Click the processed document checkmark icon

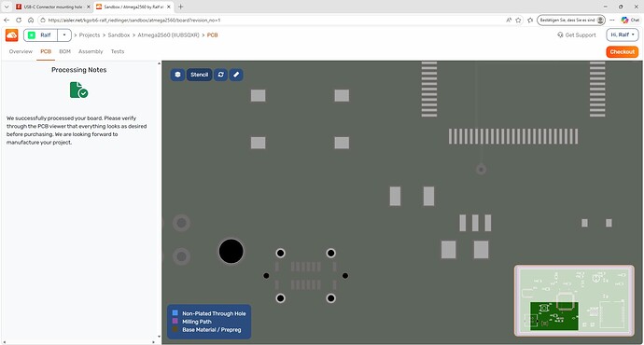pos(78,90)
